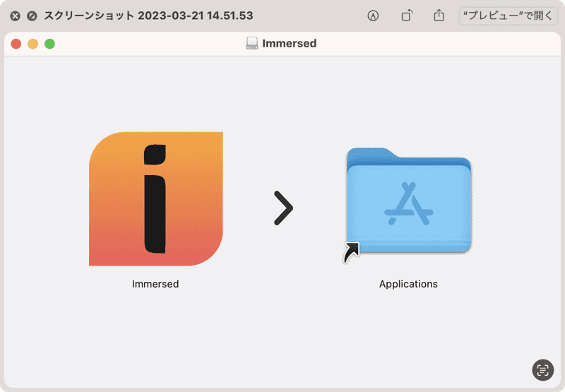Viewport: 565px width, 392px height.
Task: Click the Immersed window title text
Action: pos(290,43)
